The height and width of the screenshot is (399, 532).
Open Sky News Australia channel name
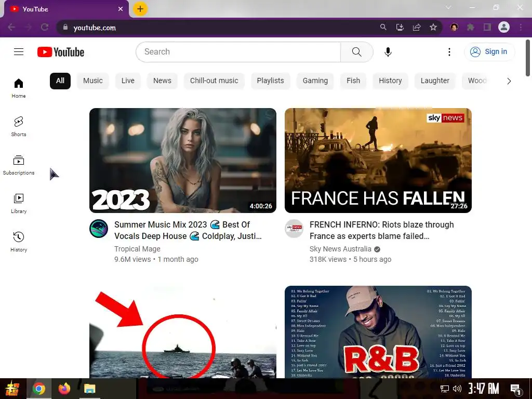tap(340, 249)
